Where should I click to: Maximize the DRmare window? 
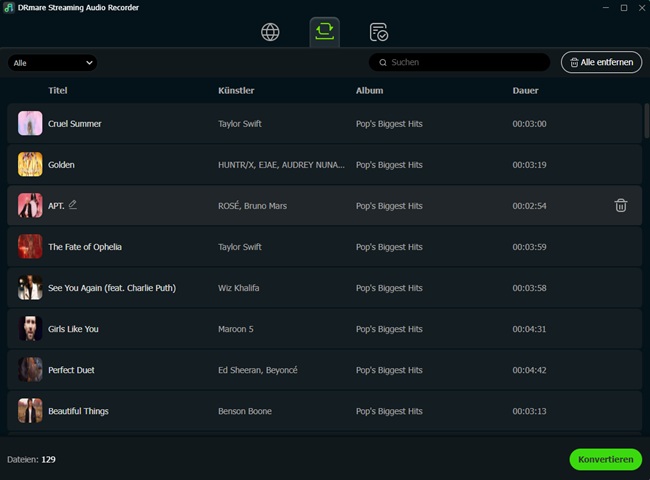(x=624, y=8)
